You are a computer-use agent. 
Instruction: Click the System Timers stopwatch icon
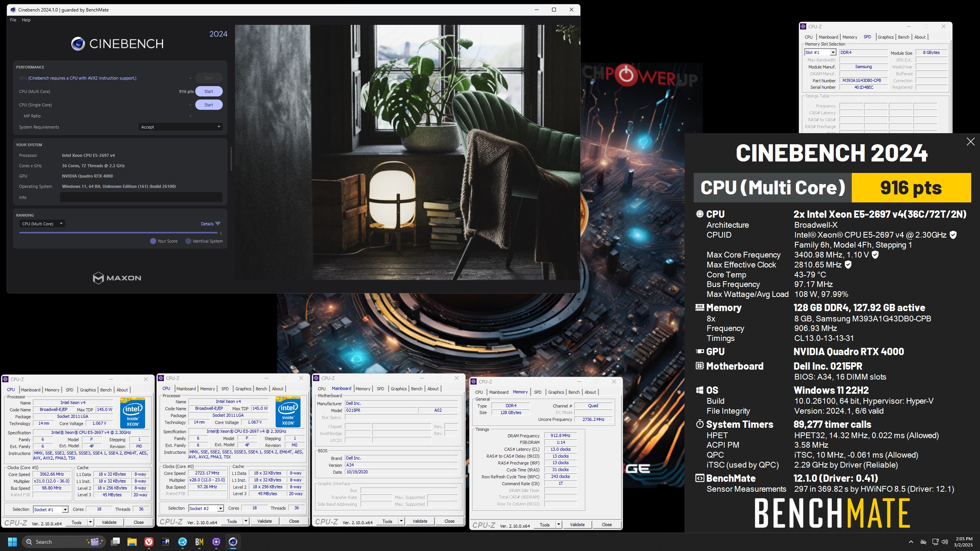(700, 424)
